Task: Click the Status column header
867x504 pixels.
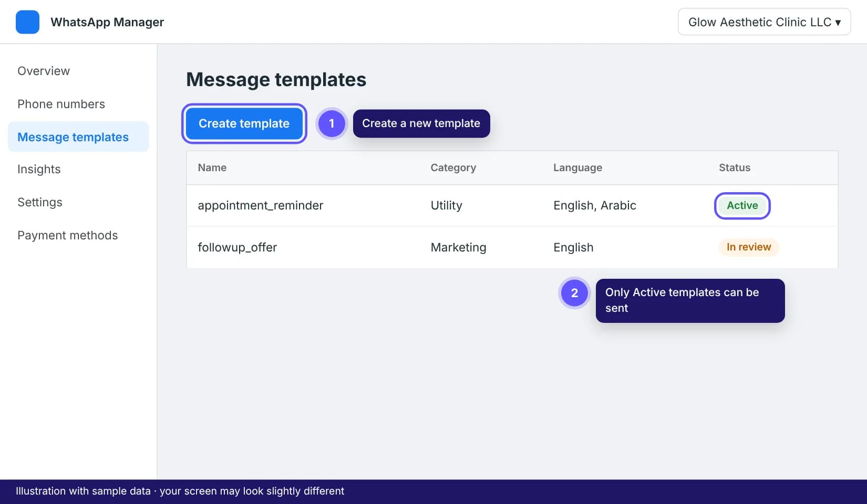Action: pyautogui.click(x=734, y=167)
